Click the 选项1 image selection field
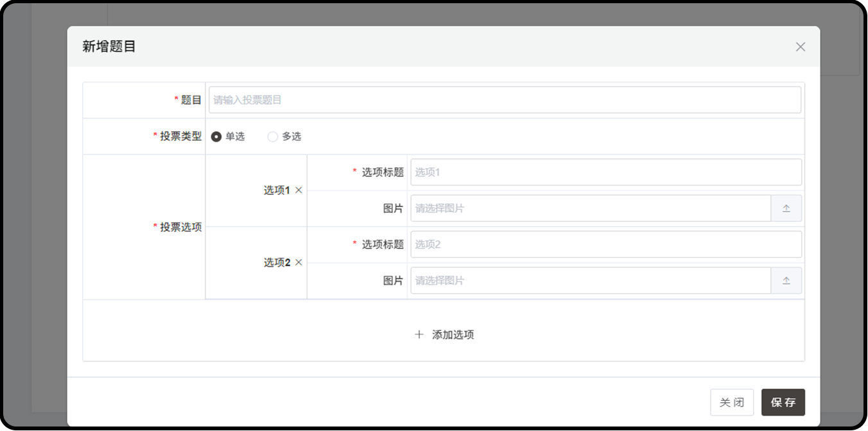The image size is (868, 431). pos(591,208)
